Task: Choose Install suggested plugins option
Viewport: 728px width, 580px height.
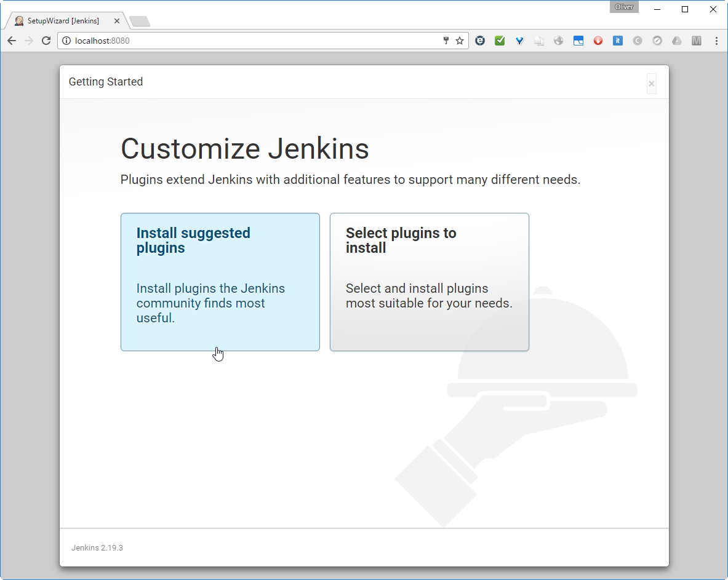Action: click(x=220, y=282)
